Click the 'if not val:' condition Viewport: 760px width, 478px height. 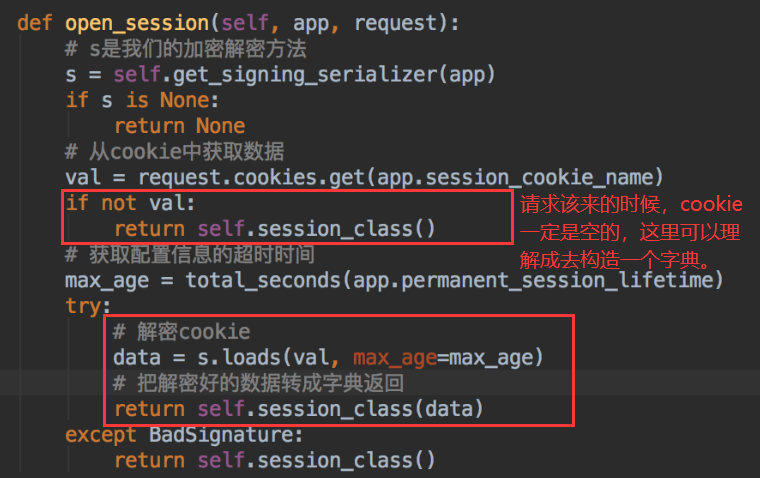(130, 204)
